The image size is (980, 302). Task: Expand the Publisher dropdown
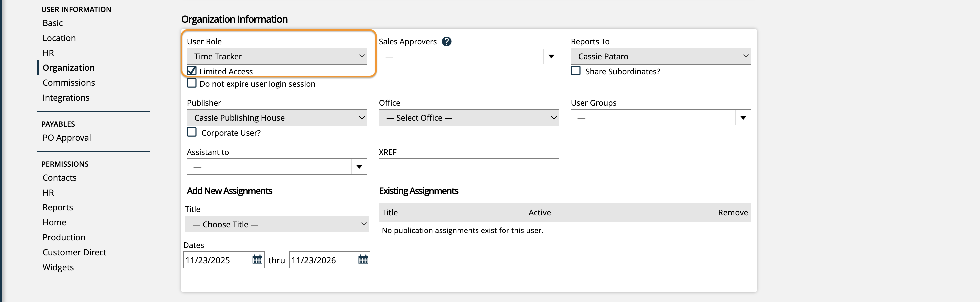point(277,118)
